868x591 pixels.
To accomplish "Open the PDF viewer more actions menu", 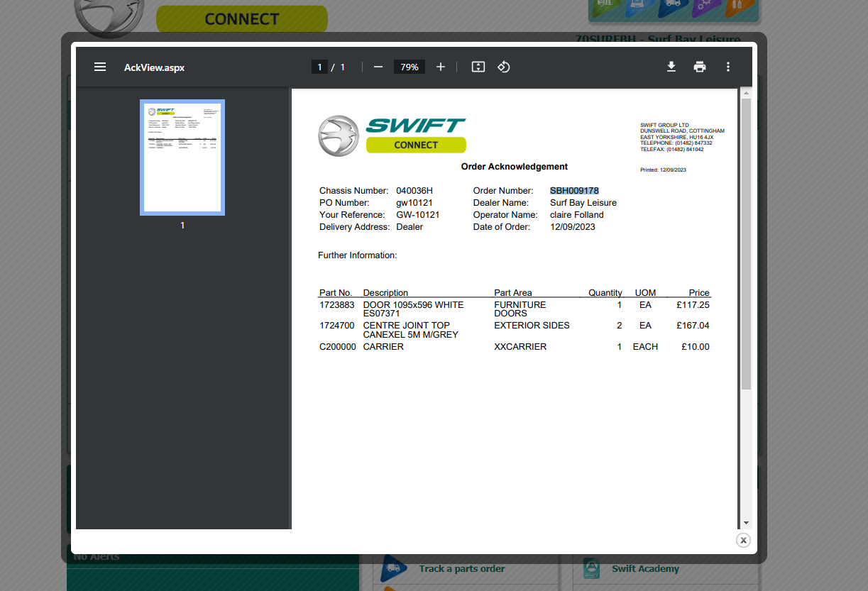I will click(x=728, y=67).
